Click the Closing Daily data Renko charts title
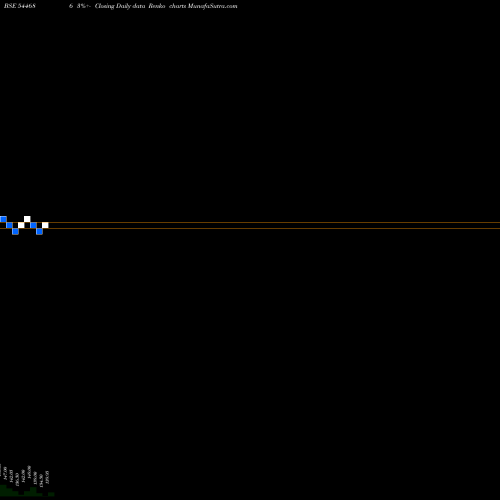 pyautogui.click(x=140, y=6)
